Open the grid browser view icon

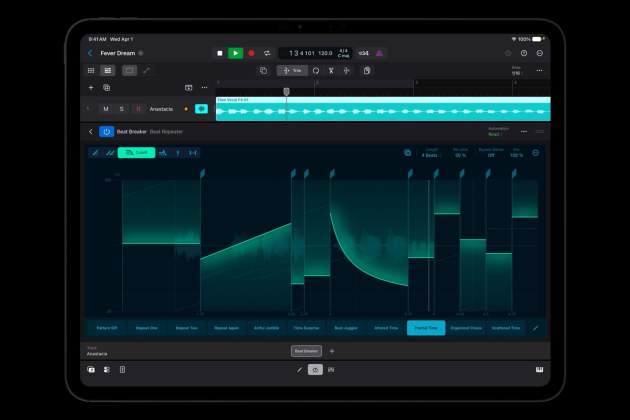(x=91, y=71)
